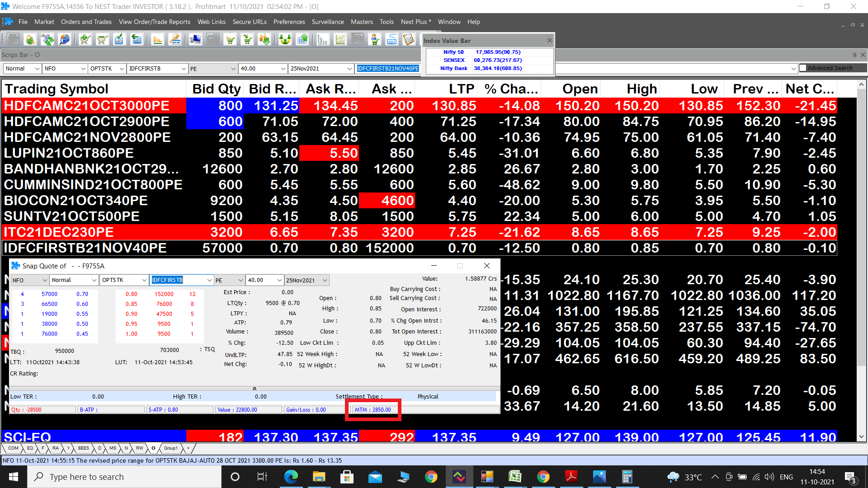Click the scrip name field IDFCFIRSTB21NOV40PE
The height and width of the screenshot is (488, 868).
tap(387, 69)
